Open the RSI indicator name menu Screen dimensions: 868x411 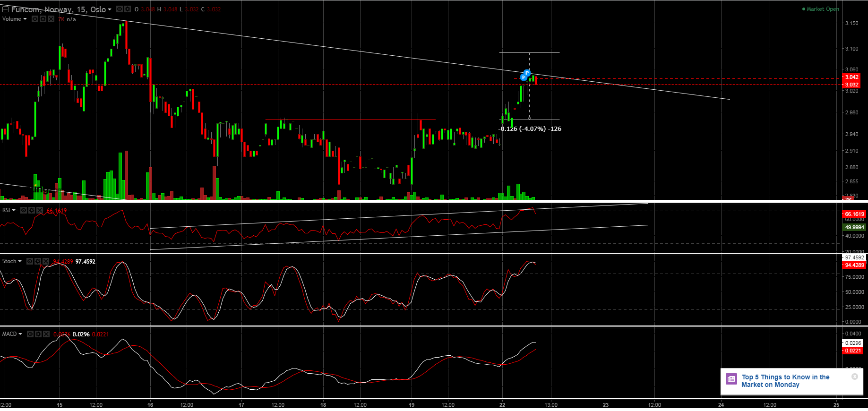coord(9,210)
